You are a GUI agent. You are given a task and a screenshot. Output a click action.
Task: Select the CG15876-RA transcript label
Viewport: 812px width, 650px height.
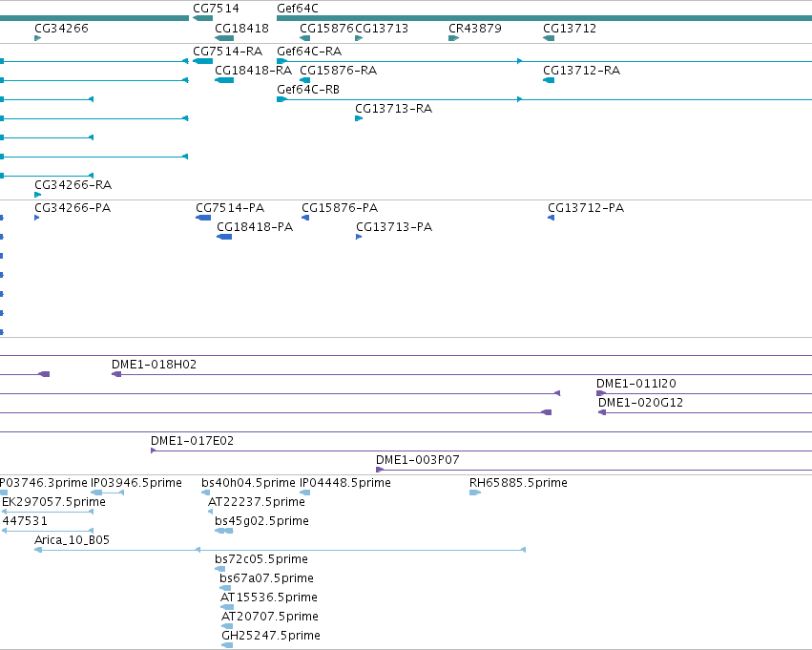(x=338, y=71)
